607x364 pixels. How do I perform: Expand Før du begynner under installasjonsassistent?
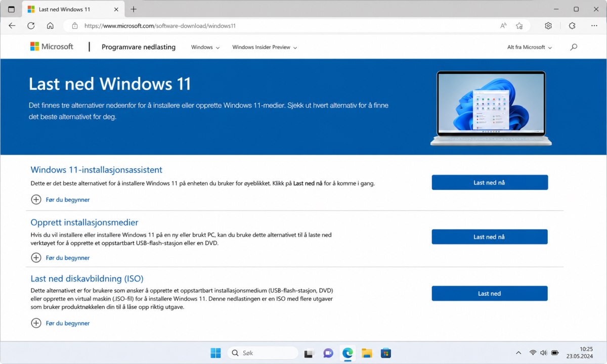pos(60,200)
